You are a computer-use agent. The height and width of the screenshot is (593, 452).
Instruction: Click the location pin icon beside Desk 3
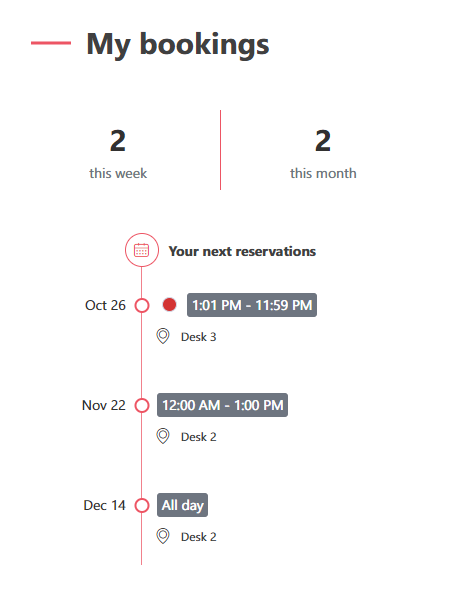pyautogui.click(x=163, y=336)
